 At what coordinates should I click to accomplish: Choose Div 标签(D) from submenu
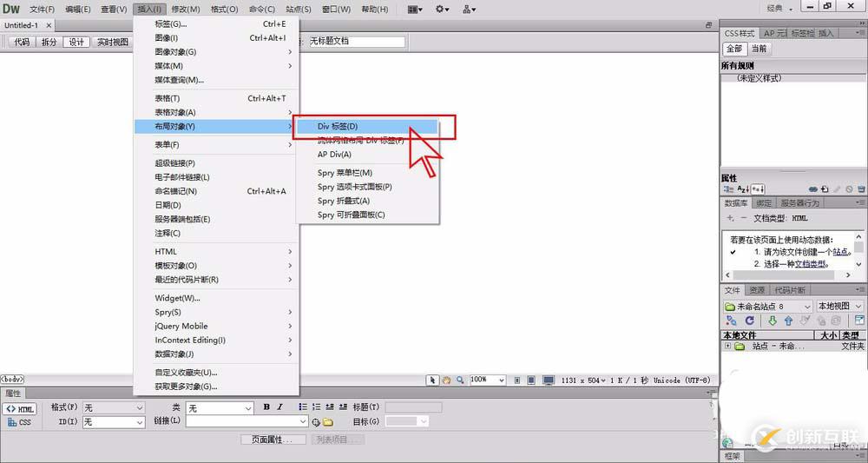[x=367, y=126]
